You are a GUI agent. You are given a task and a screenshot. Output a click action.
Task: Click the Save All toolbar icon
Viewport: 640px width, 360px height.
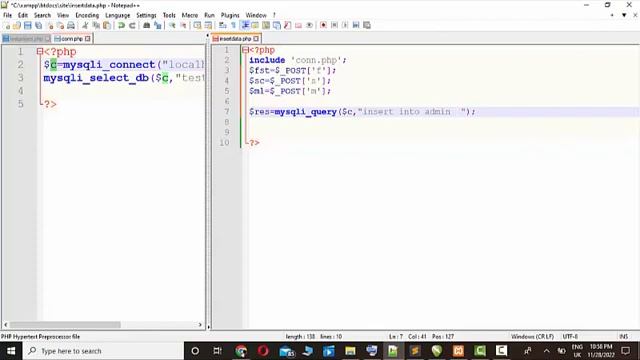[x=39, y=26]
